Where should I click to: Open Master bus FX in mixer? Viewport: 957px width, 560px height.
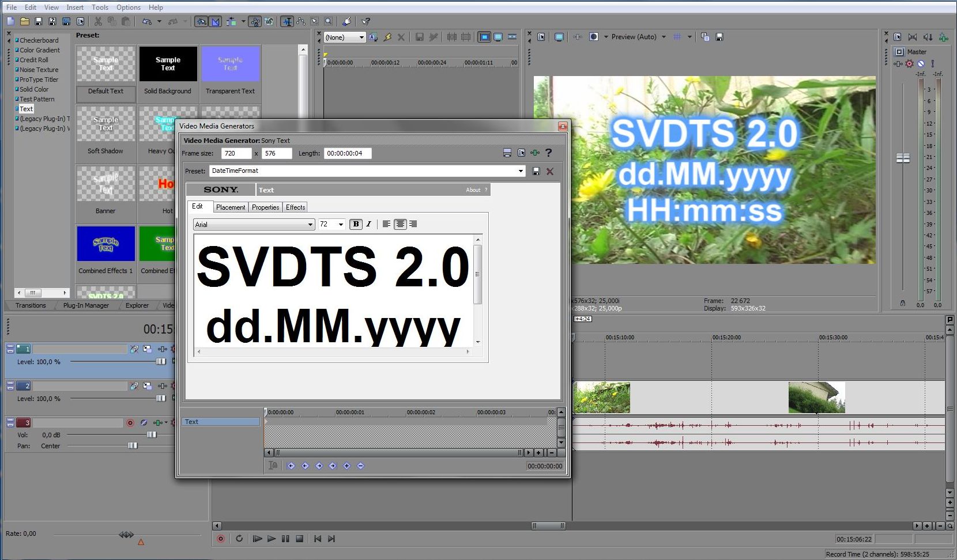898,64
